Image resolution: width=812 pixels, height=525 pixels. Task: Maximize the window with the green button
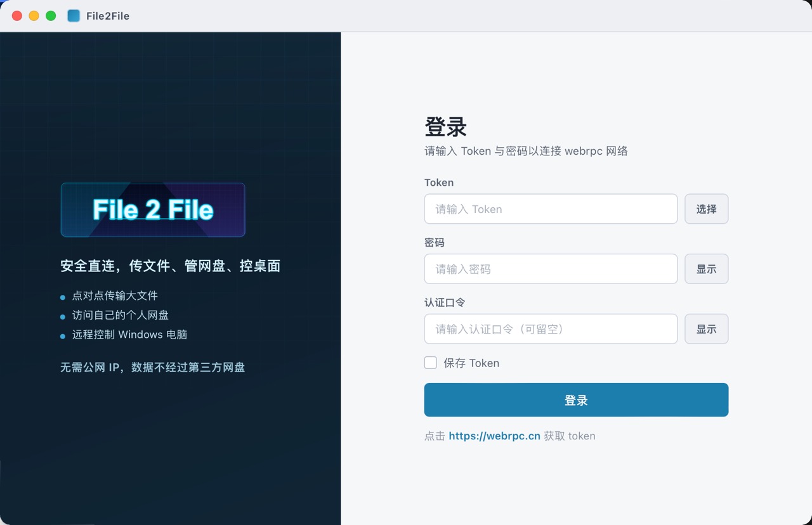point(51,16)
